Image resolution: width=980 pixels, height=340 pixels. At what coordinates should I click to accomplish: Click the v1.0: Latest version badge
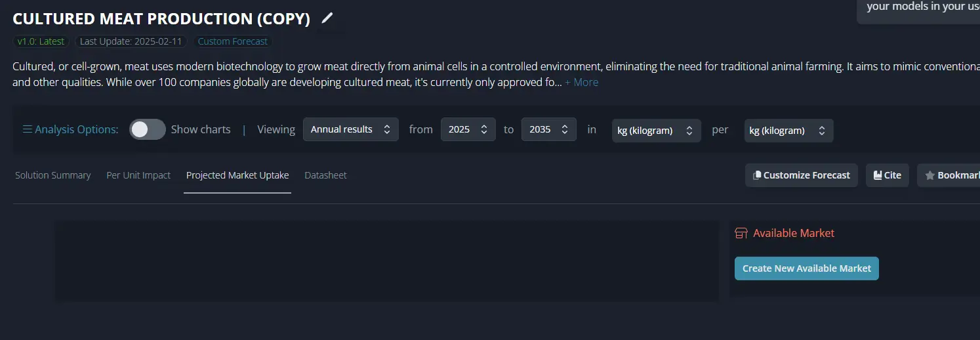tap(41, 41)
